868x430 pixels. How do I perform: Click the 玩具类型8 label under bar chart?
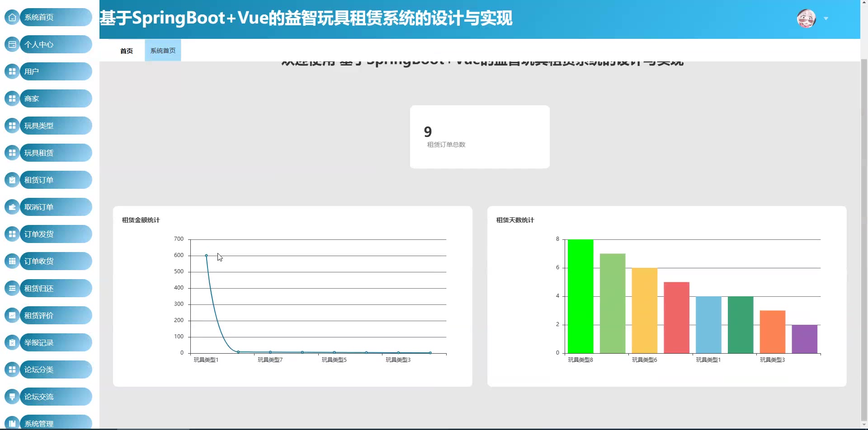coord(580,360)
